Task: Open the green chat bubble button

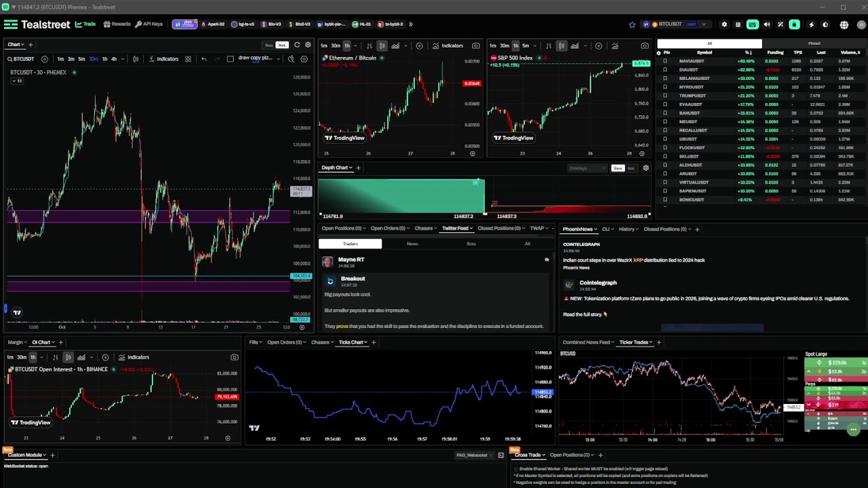Action: click(853, 430)
